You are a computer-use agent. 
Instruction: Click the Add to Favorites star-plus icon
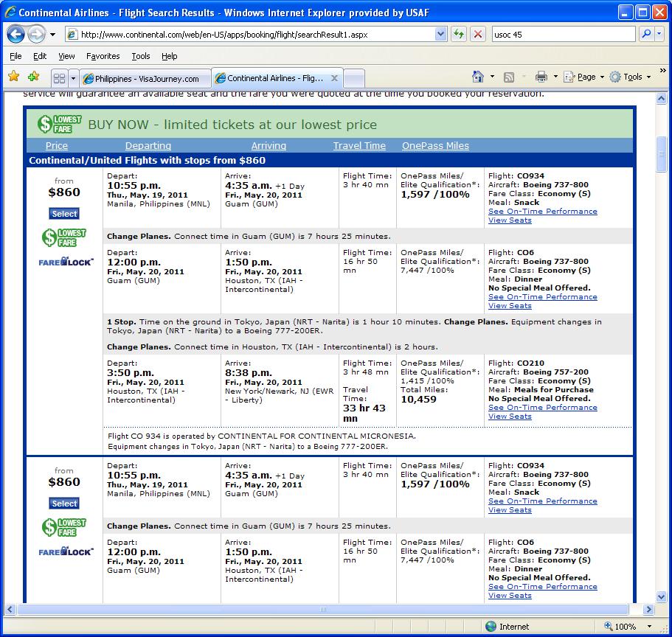point(33,77)
